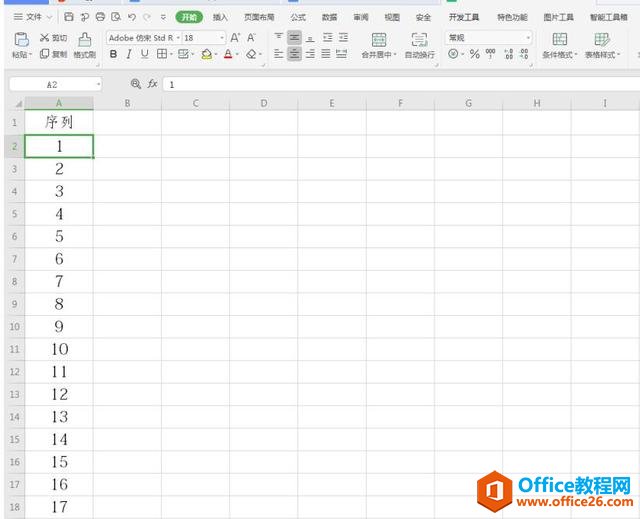Expand the Name Box dropdown arrow
The height and width of the screenshot is (519, 640).
coord(98,84)
